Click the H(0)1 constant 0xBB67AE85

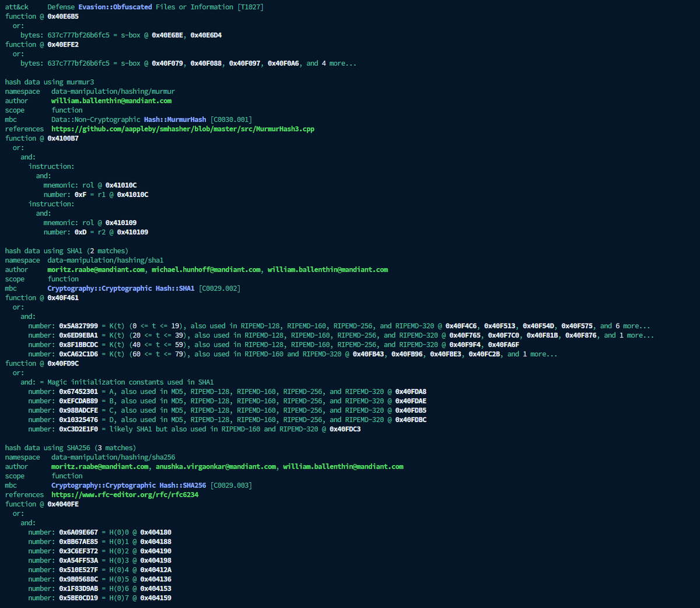(78, 542)
